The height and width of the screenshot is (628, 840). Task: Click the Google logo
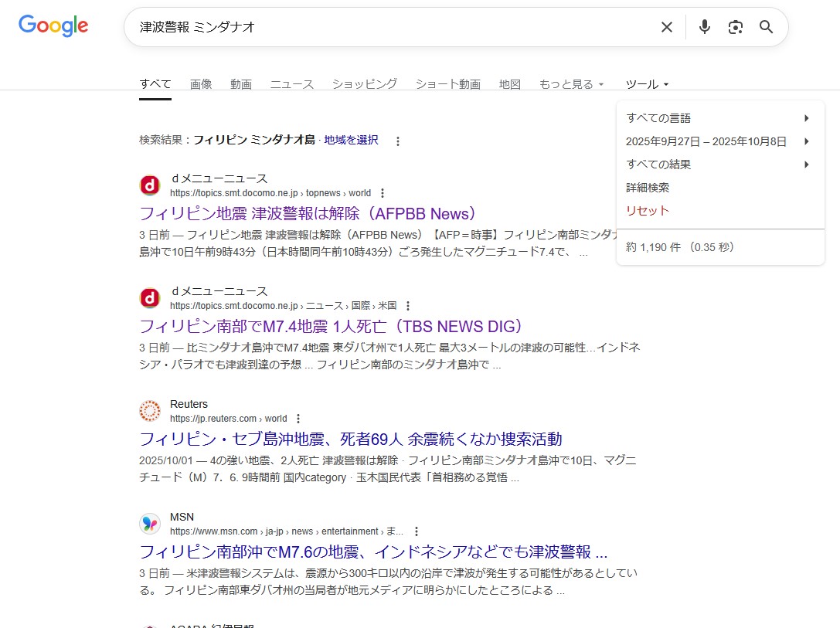[x=53, y=26]
